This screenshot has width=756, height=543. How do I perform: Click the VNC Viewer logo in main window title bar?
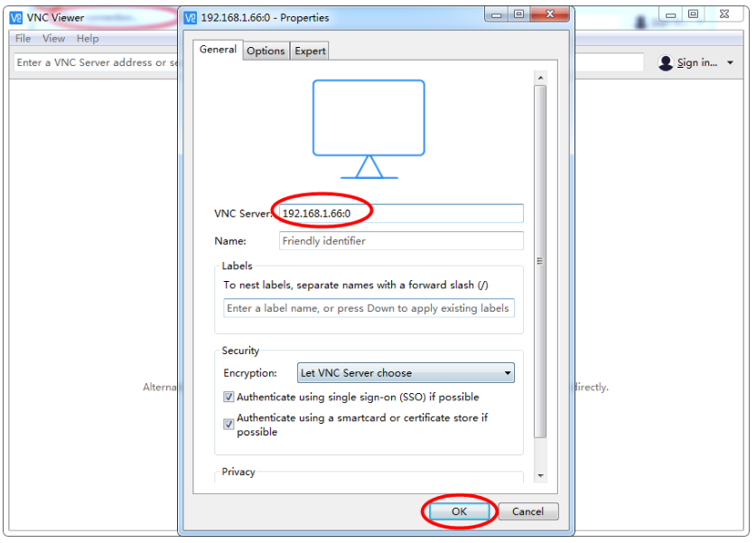click(16, 18)
